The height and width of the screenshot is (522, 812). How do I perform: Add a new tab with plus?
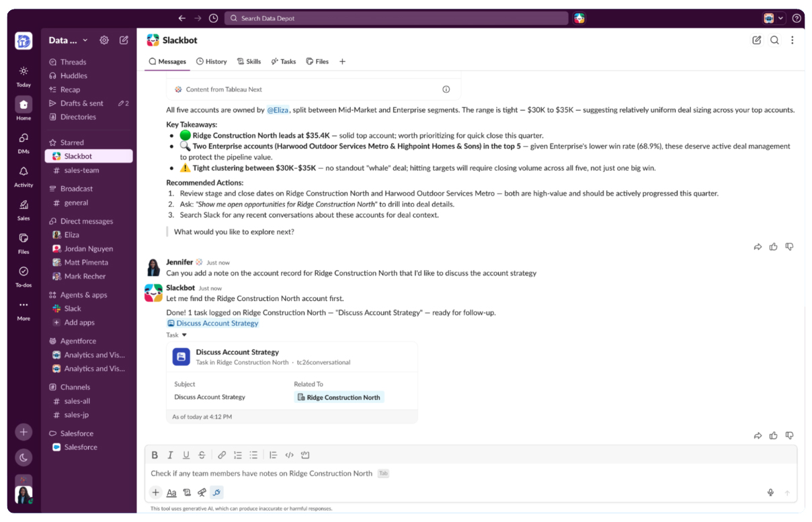click(342, 61)
